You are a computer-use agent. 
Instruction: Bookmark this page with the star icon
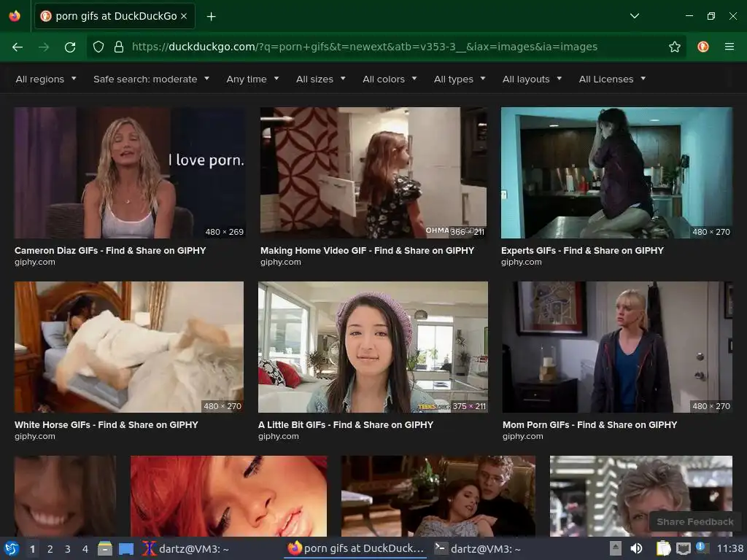click(675, 47)
